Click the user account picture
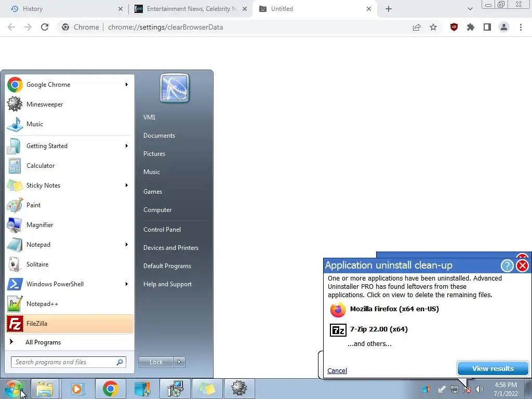Image resolution: width=532 pixels, height=399 pixels. tap(175, 88)
